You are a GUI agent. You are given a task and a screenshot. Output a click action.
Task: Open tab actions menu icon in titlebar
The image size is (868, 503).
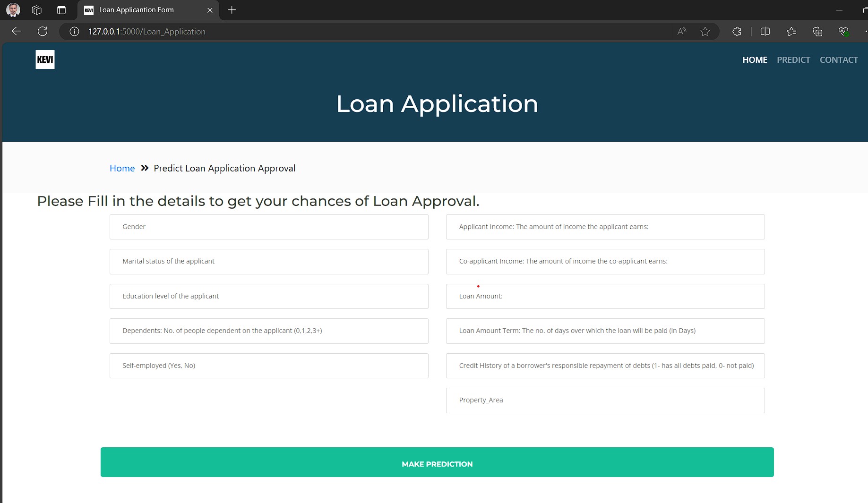[61, 10]
